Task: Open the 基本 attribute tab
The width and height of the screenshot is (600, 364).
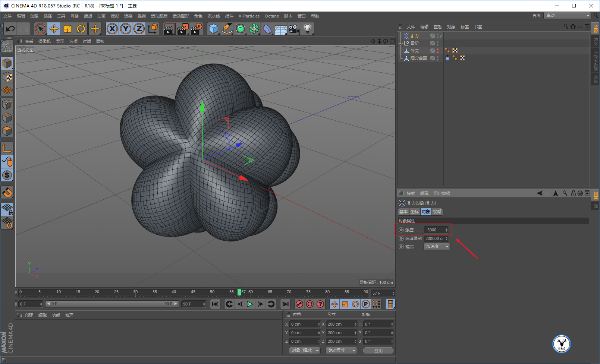Action: click(403, 212)
